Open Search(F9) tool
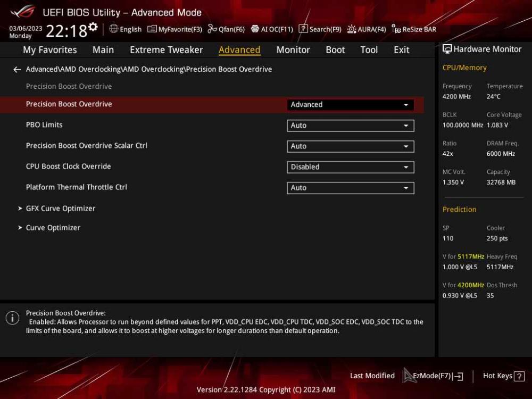532x399 pixels. (x=320, y=29)
